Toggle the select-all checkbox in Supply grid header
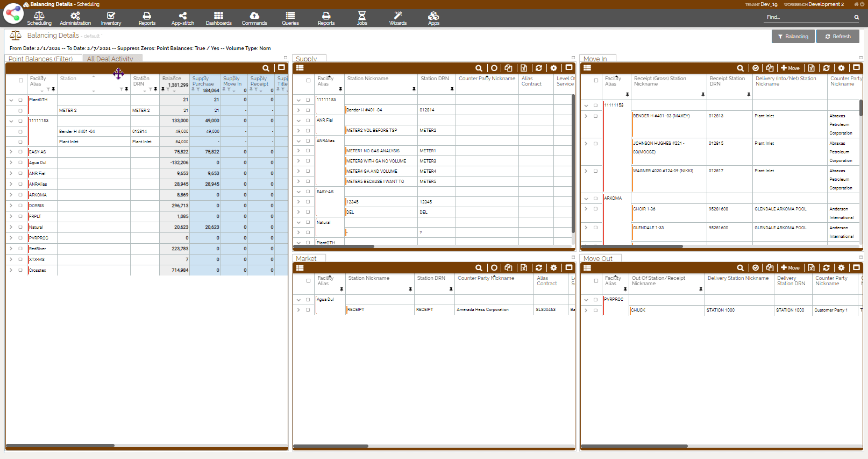868x459 pixels. point(308,81)
